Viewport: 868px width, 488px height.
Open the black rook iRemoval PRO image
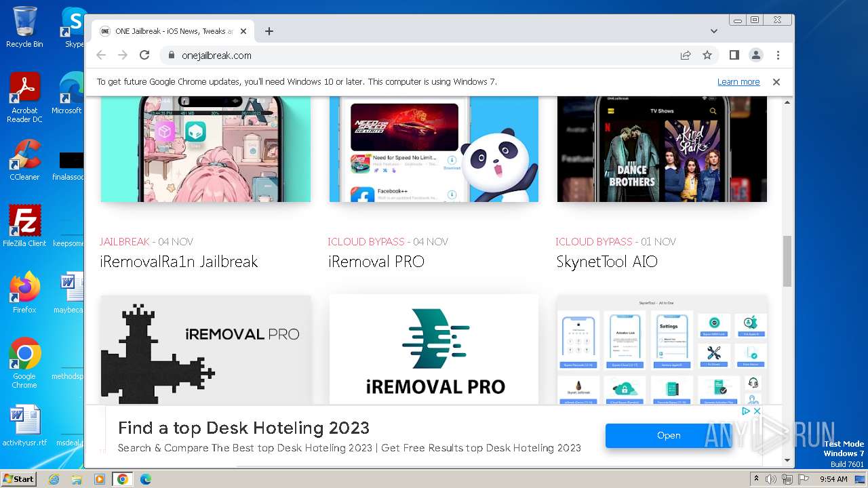click(205, 350)
